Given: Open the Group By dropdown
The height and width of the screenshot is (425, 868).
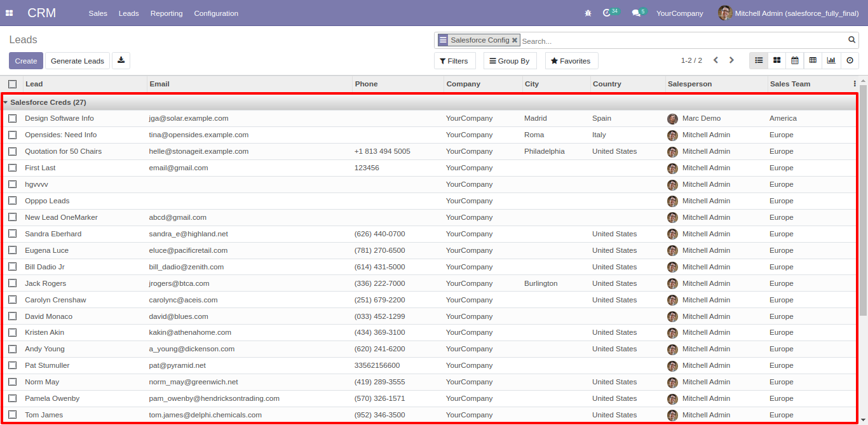Looking at the screenshot, I should [x=510, y=61].
